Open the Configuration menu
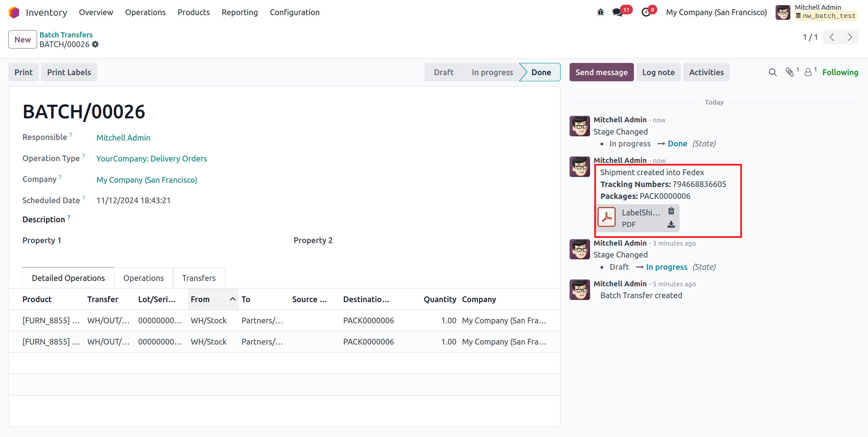Viewport: 868px width, 437px height. [x=294, y=12]
